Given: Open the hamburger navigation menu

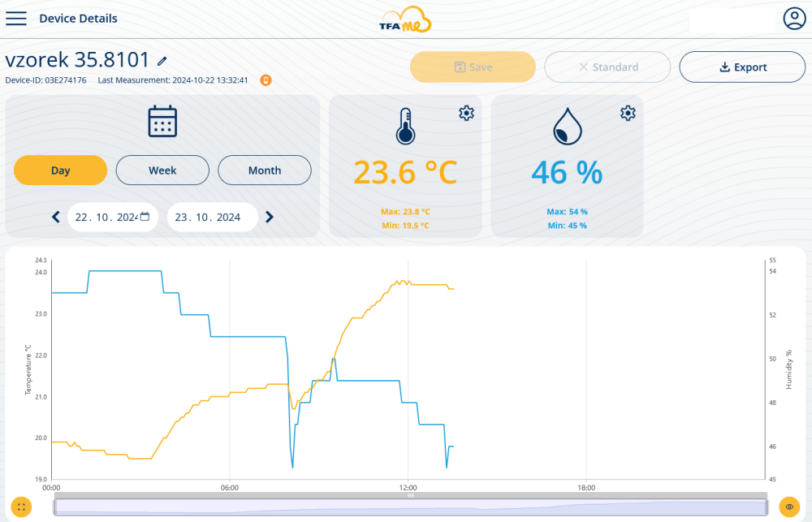Looking at the screenshot, I should coord(16,19).
